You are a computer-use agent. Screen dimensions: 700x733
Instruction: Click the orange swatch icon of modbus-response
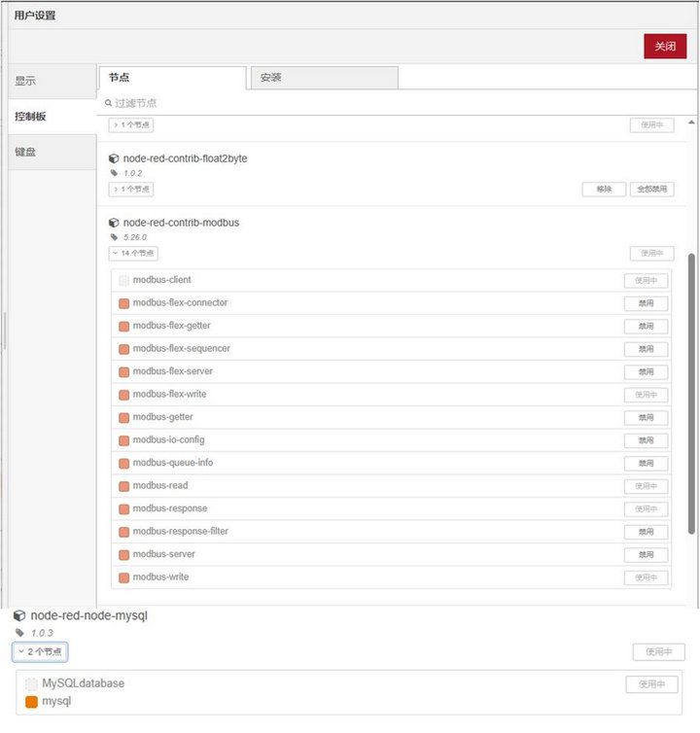123,509
